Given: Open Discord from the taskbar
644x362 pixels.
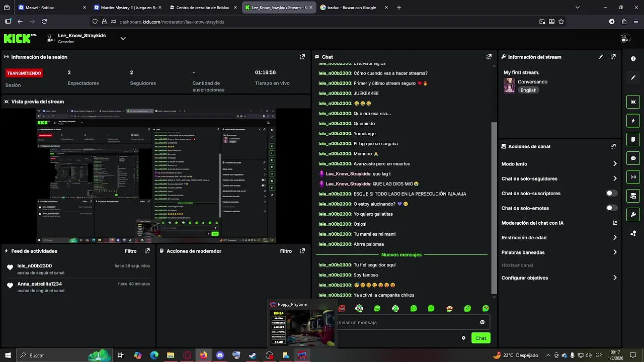Looking at the screenshot, I should click(220, 355).
